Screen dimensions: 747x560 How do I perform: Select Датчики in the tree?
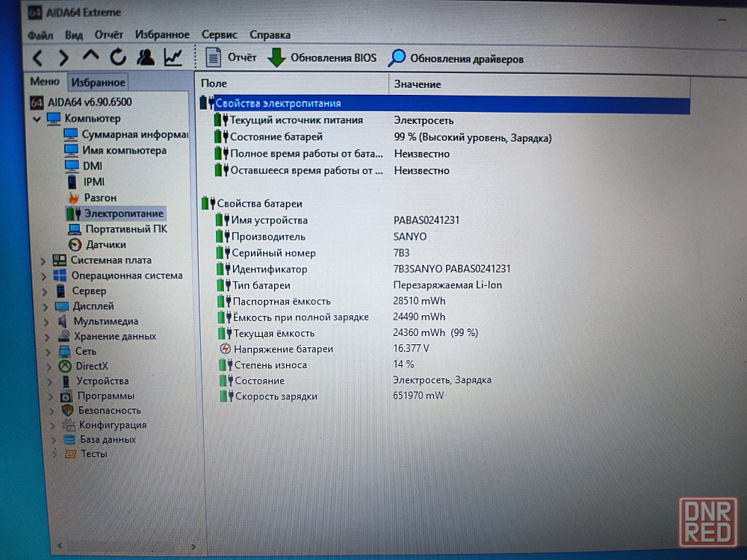click(105, 244)
